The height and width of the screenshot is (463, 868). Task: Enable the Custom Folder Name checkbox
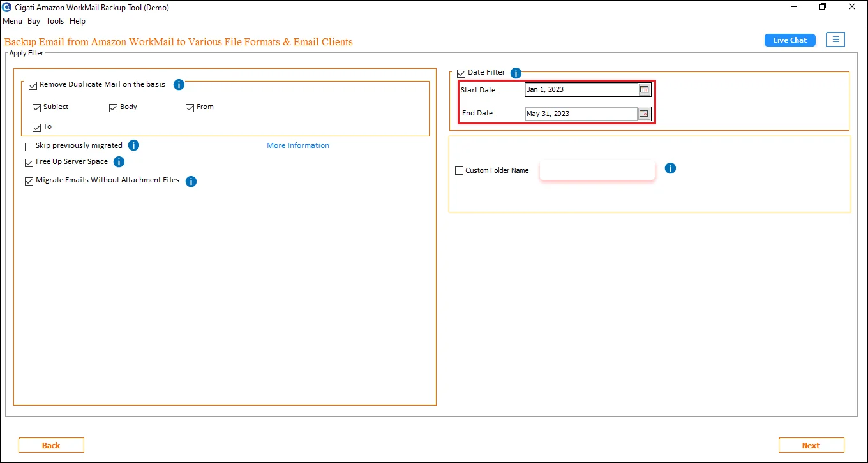459,171
